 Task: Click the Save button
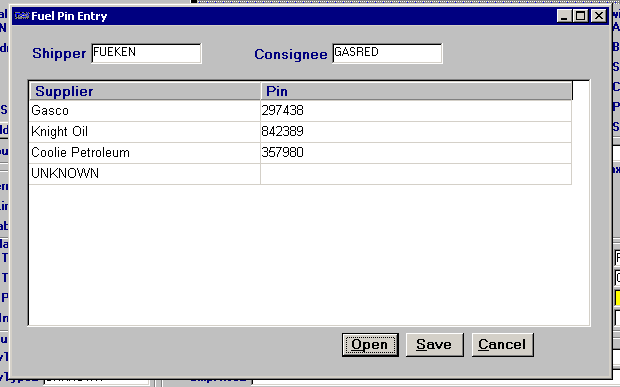coord(435,345)
